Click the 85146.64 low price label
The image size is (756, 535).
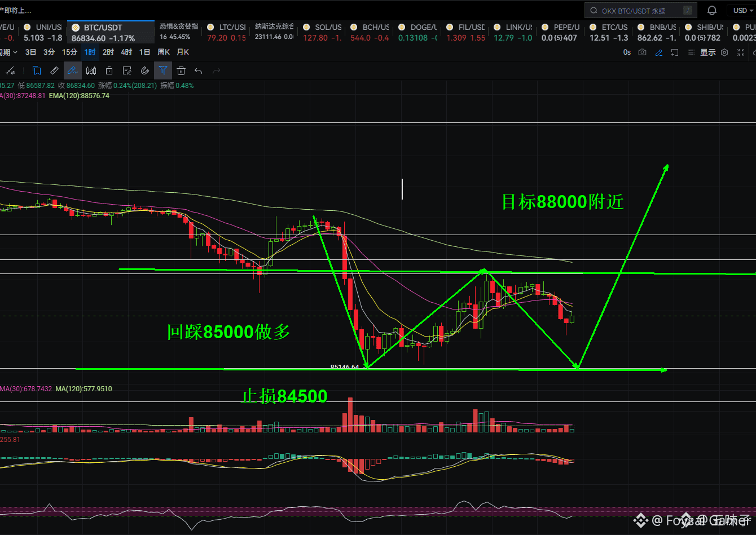tap(344, 367)
